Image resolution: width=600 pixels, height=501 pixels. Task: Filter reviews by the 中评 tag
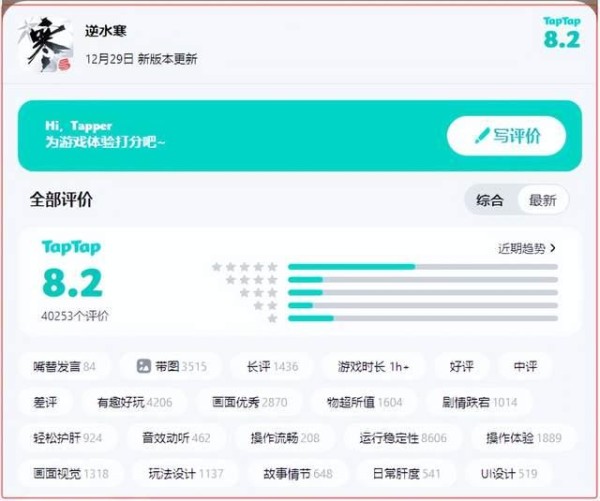click(x=525, y=367)
